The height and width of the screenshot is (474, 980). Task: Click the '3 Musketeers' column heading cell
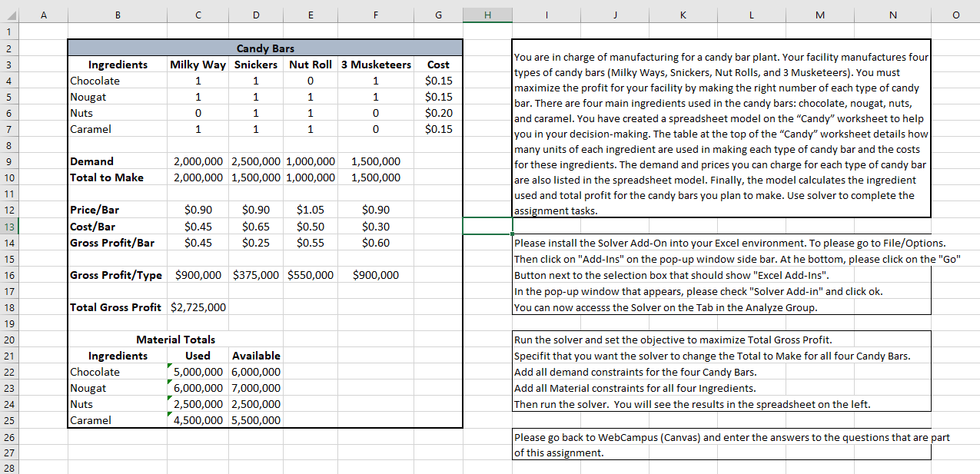[x=376, y=65]
